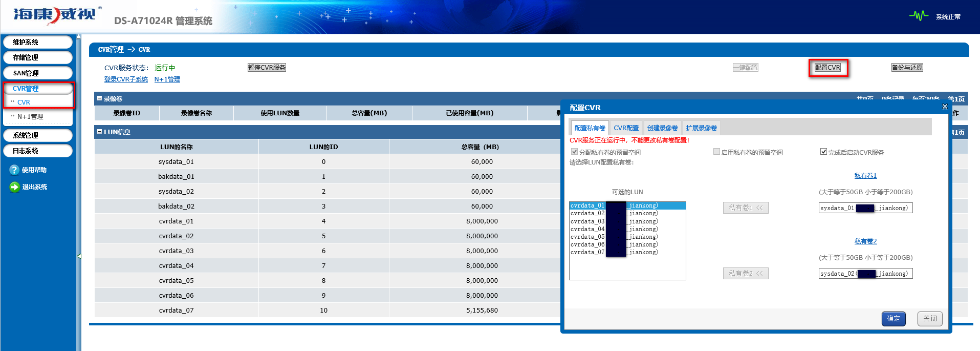Click the 录像卷ID column header
980x351 pixels.
tap(126, 113)
